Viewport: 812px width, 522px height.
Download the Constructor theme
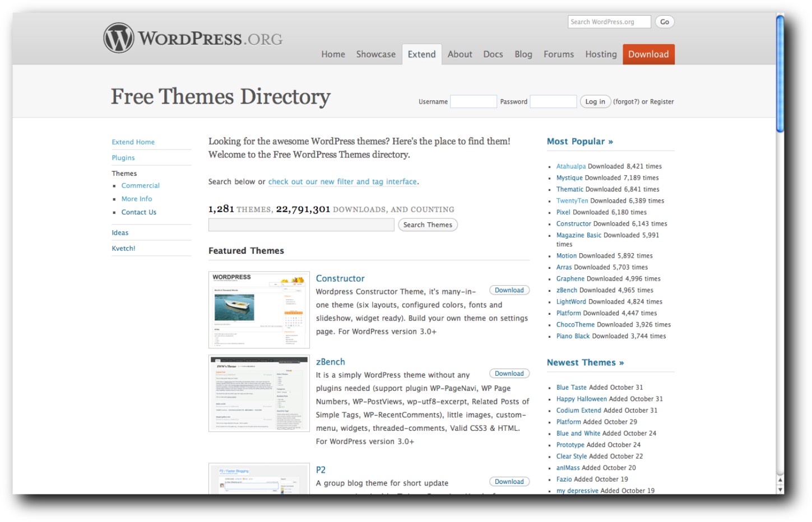[509, 290]
